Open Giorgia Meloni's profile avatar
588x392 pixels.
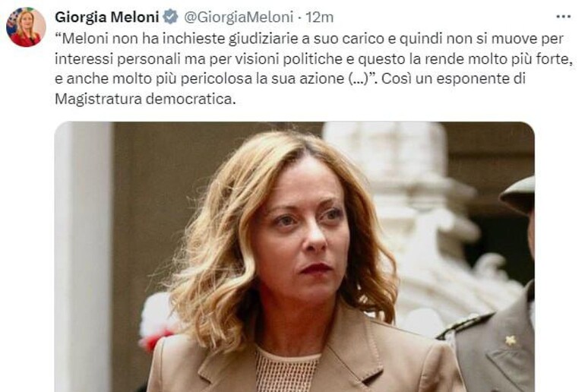pyautogui.click(x=26, y=27)
